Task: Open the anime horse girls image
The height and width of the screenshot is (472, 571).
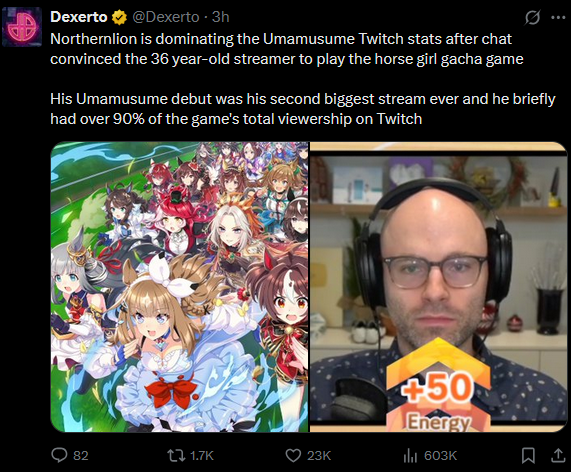Action: (x=180, y=287)
